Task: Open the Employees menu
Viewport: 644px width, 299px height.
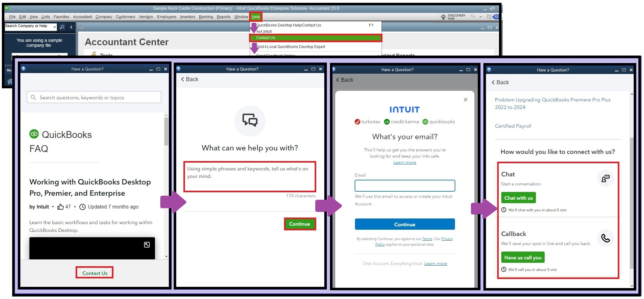Action: point(167,17)
